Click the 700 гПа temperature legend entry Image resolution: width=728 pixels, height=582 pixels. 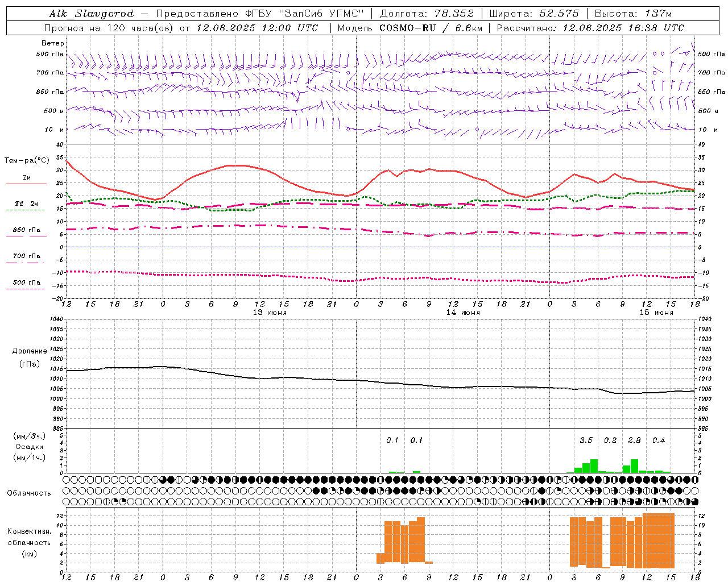pyautogui.click(x=27, y=256)
